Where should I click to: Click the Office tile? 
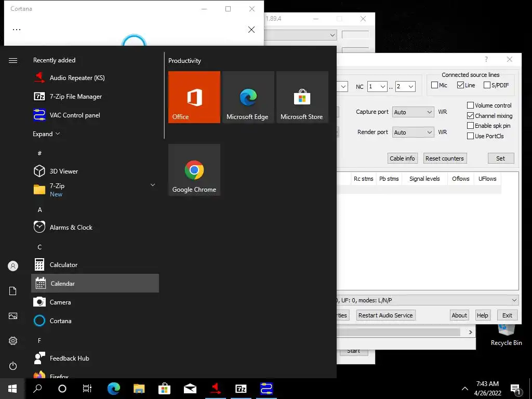194,97
